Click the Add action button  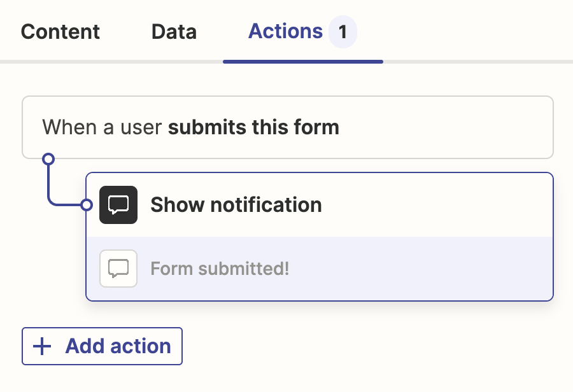coord(102,346)
